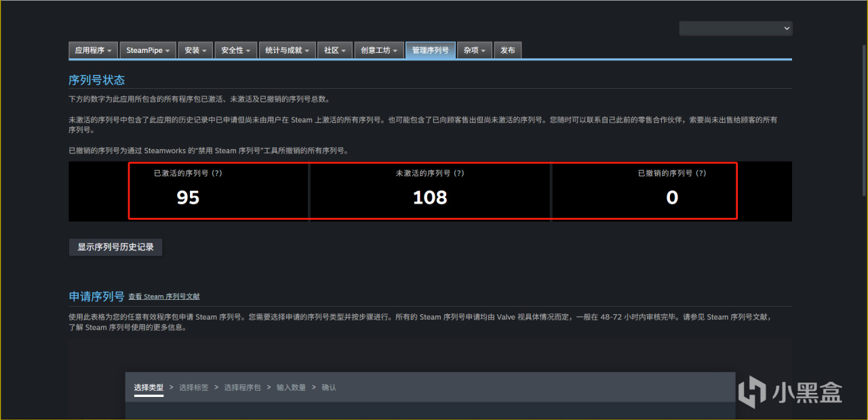The height and width of the screenshot is (420, 868).
Task: Click the (?) help next to 未激活的序列号
Action: pos(459,173)
